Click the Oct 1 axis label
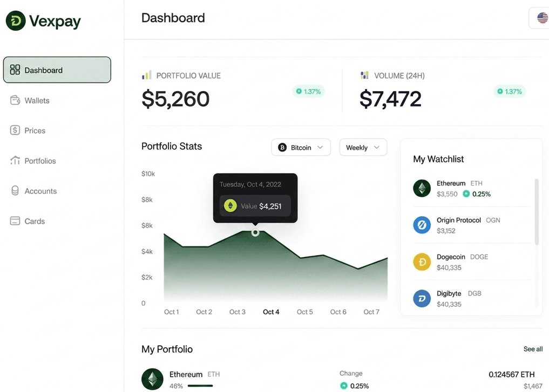The height and width of the screenshot is (392, 549). click(x=172, y=312)
